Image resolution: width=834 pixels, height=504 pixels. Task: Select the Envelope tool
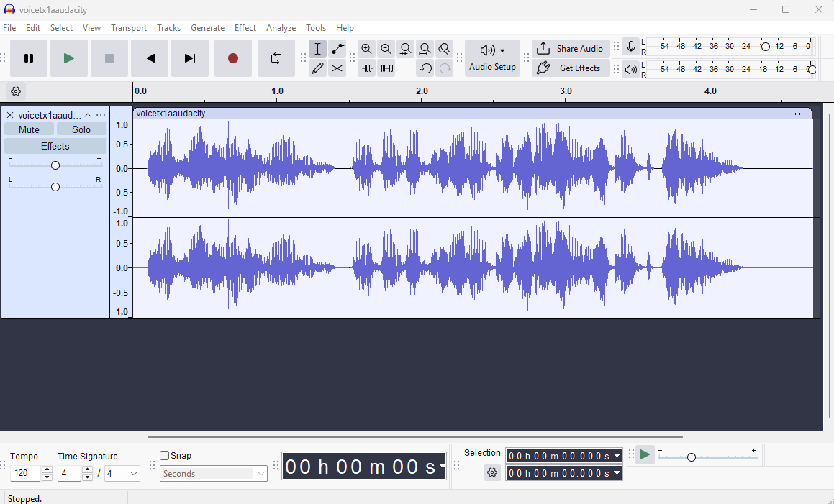(337, 49)
